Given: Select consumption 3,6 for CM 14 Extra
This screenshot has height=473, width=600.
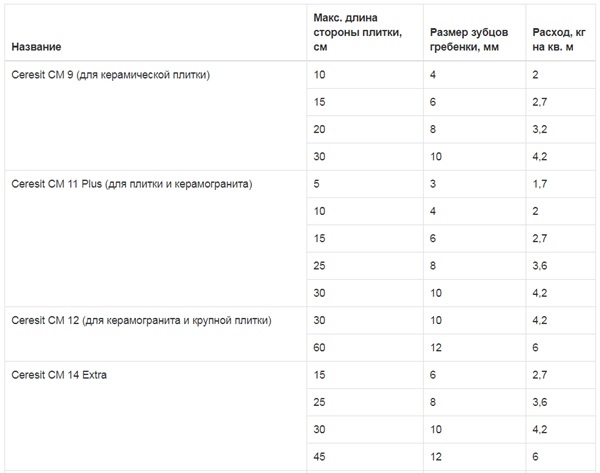Looking at the screenshot, I should click(x=540, y=402).
